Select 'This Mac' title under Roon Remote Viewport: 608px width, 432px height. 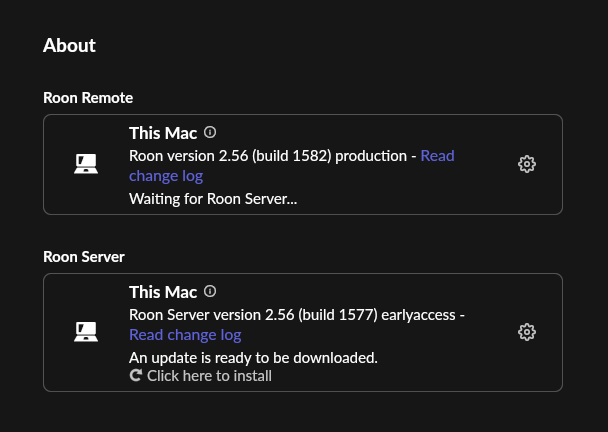pos(163,132)
